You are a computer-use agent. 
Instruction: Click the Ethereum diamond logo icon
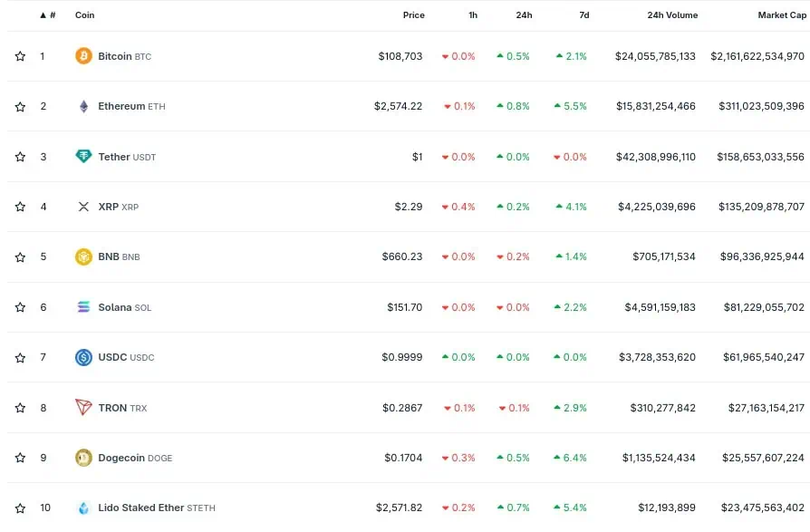tap(83, 106)
